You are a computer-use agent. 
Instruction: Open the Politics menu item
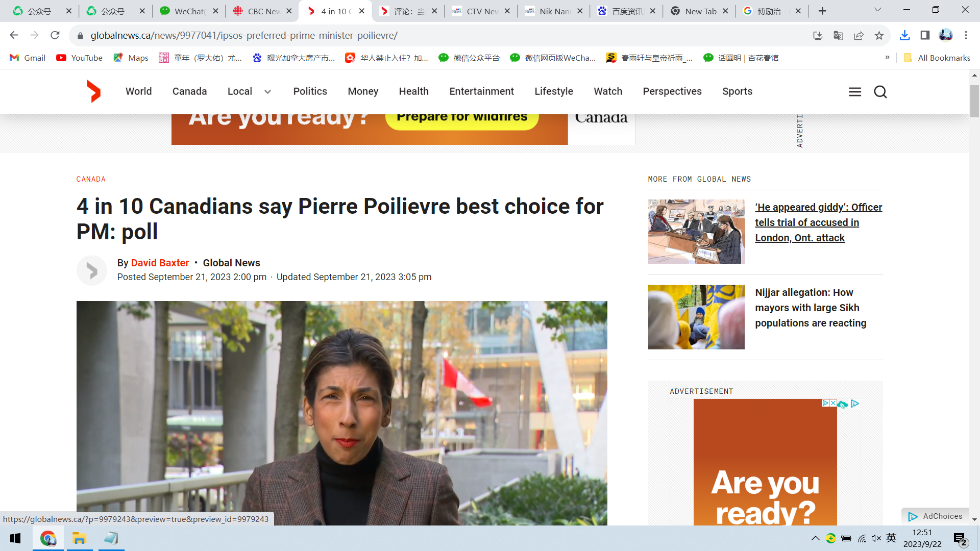tap(310, 91)
